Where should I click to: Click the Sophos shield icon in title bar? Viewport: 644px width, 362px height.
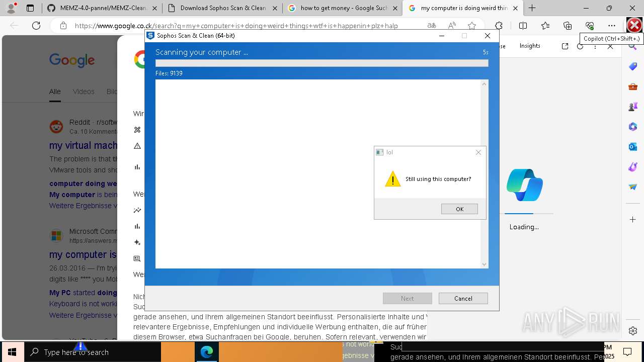[150, 36]
